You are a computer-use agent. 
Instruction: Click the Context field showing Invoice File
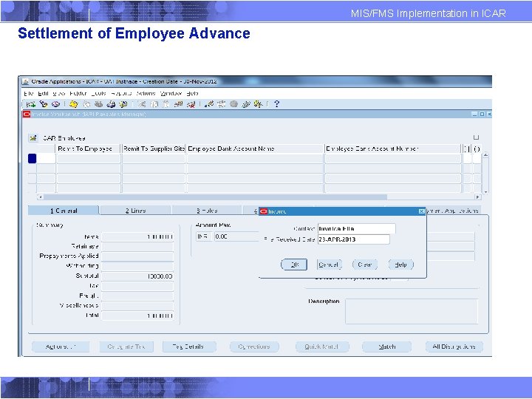point(357,228)
